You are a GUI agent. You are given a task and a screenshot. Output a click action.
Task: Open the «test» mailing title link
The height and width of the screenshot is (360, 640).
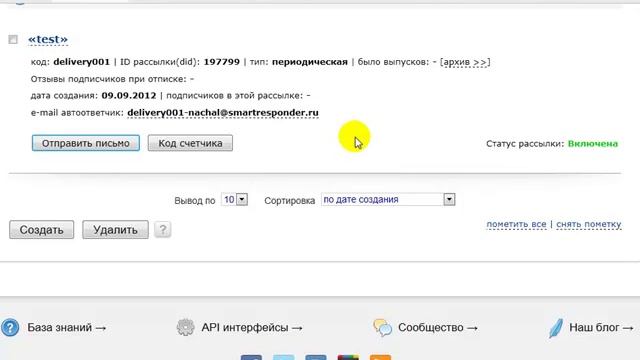pyautogui.click(x=48, y=40)
